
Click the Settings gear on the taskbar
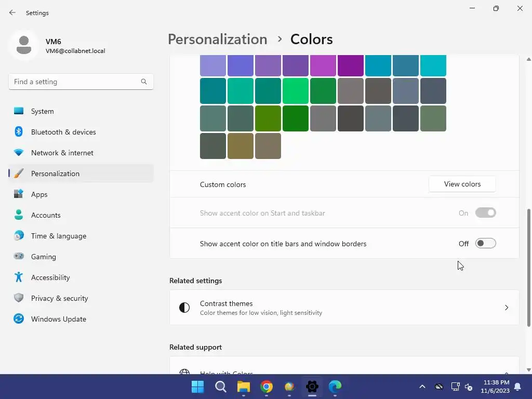point(312,387)
